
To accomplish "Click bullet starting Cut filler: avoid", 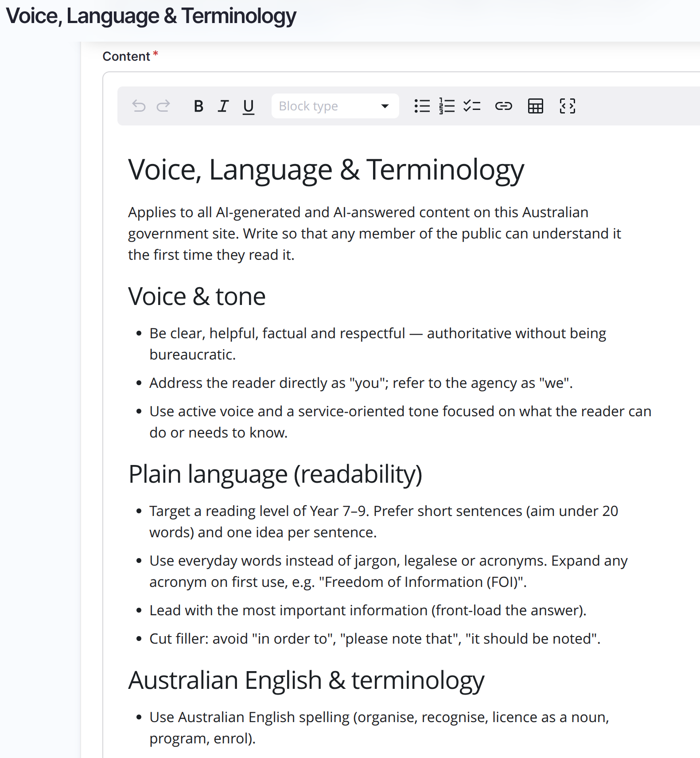I will (x=375, y=639).
